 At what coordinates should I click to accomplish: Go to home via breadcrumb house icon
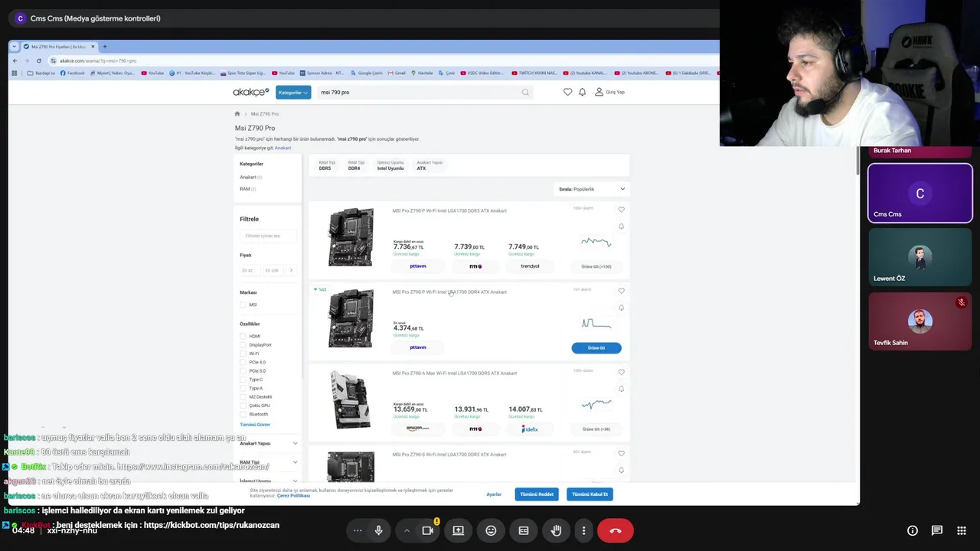click(x=237, y=114)
